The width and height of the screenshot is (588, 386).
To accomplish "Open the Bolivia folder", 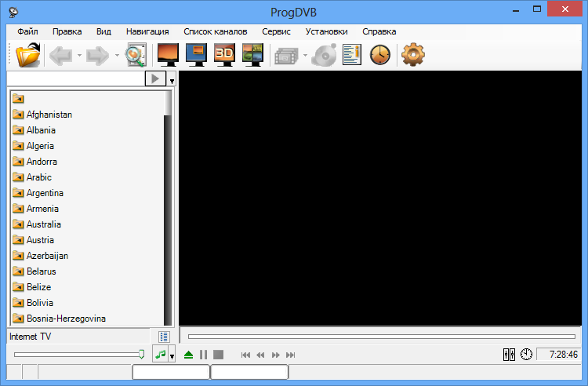I will 33,303.
